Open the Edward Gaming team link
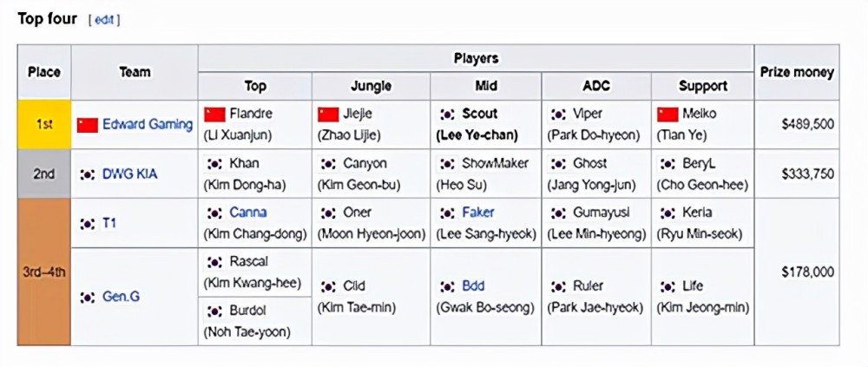 pyautogui.click(x=148, y=125)
